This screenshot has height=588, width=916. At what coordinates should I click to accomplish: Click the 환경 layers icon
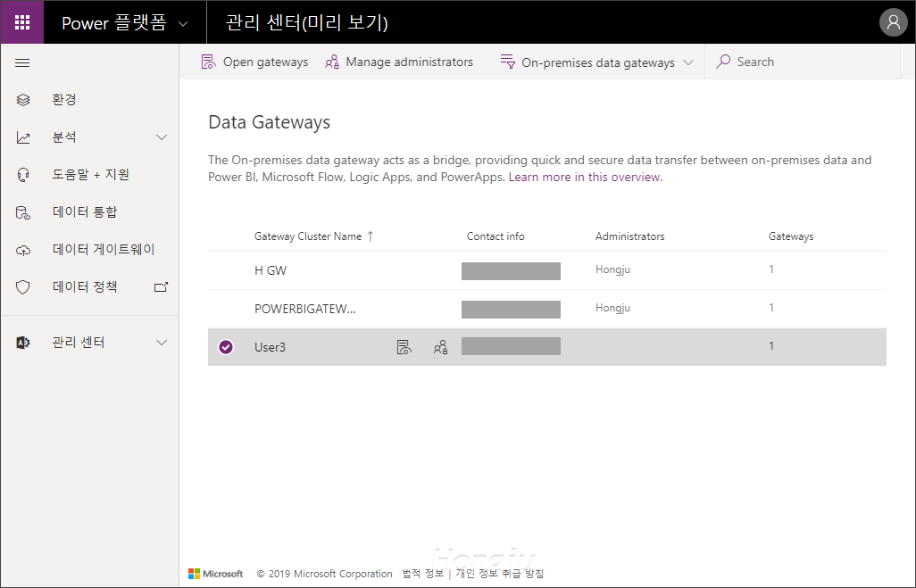tap(23, 100)
